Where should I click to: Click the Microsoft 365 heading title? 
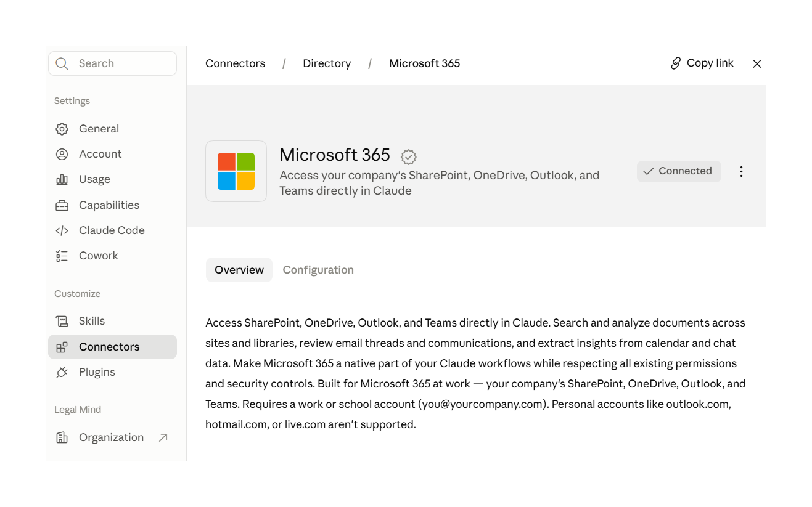(335, 155)
